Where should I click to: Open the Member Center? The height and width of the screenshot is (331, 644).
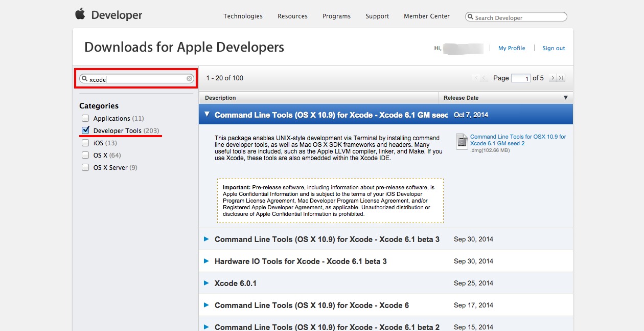tap(427, 16)
